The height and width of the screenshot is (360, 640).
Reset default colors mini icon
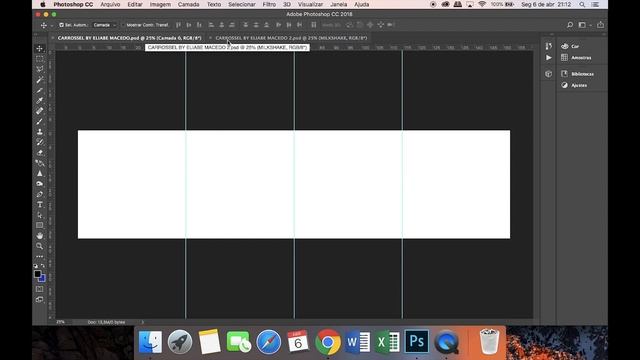[x=36, y=266]
